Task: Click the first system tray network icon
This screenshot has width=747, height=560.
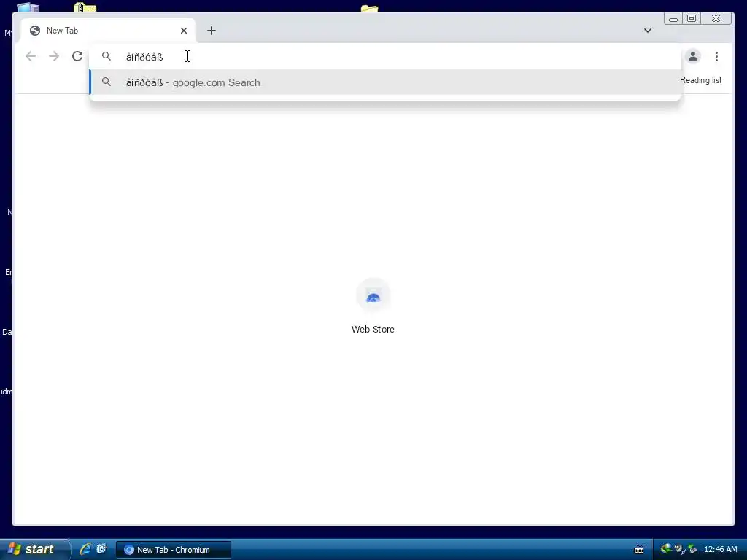Action: click(x=665, y=549)
